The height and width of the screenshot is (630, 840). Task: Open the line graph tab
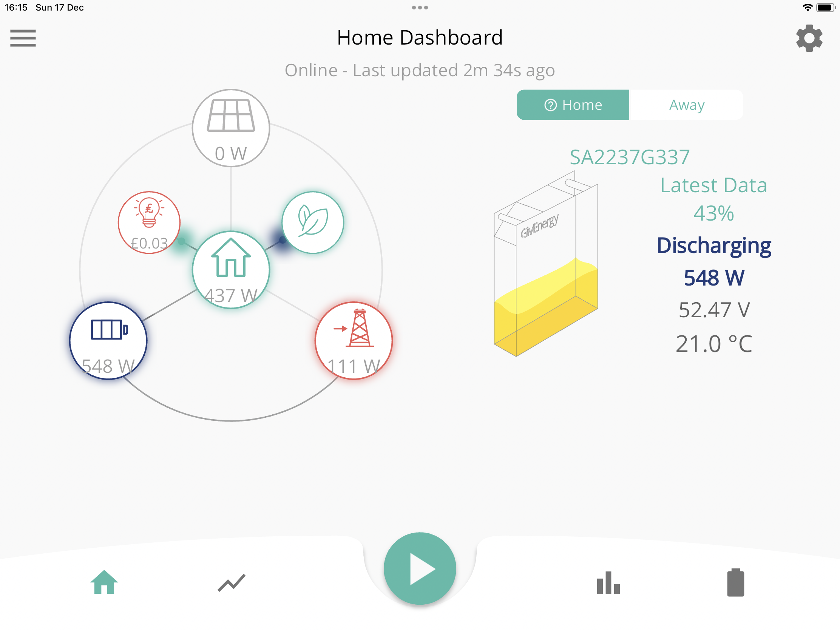(x=232, y=582)
